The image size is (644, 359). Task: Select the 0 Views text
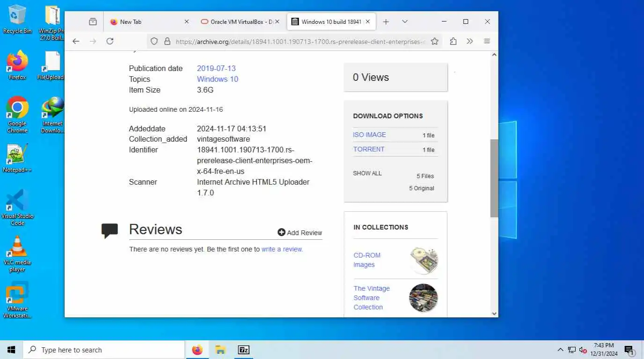click(371, 78)
